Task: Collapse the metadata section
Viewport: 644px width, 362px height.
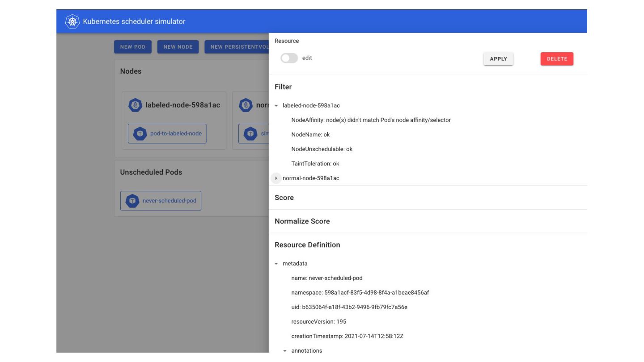Action: pos(276,264)
